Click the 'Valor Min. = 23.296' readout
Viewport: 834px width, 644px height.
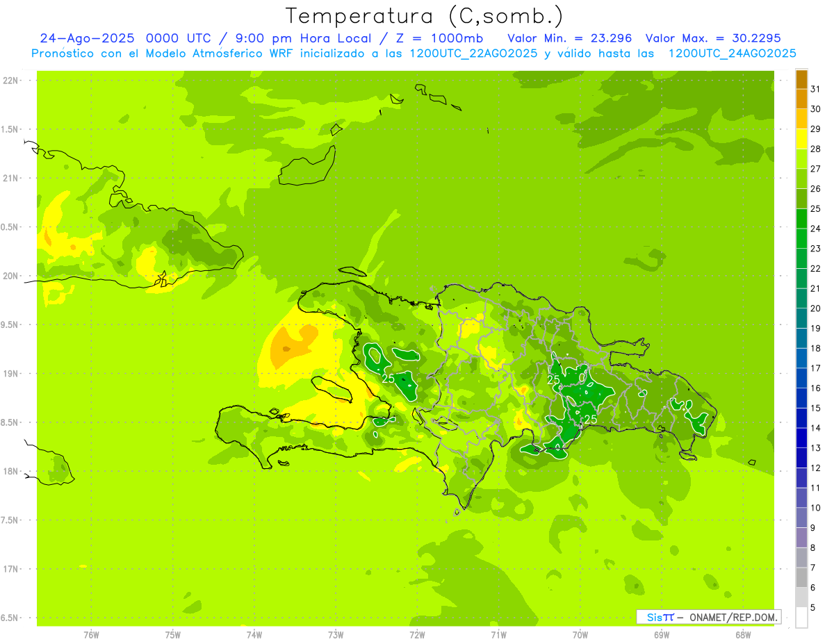(x=570, y=38)
